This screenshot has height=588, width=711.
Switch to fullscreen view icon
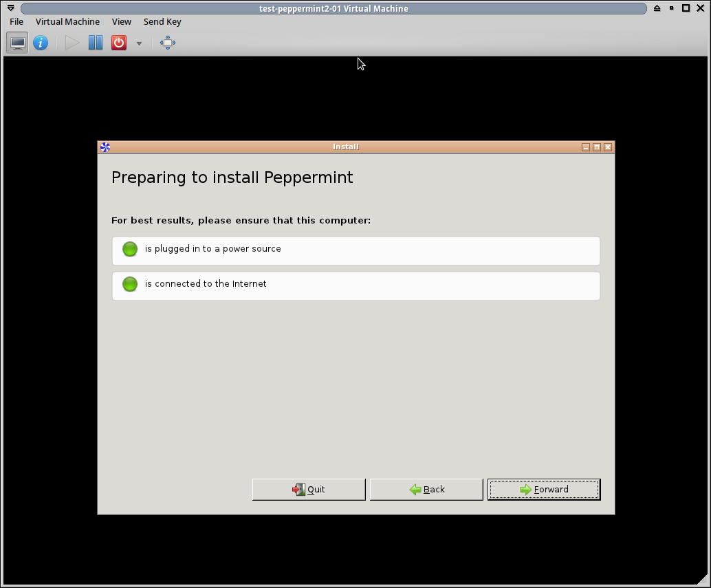(x=168, y=43)
